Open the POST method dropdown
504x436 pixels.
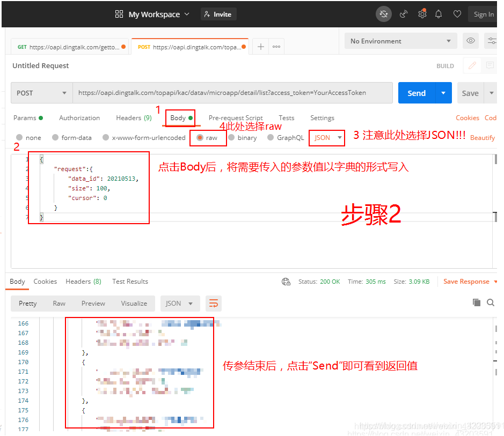42,93
